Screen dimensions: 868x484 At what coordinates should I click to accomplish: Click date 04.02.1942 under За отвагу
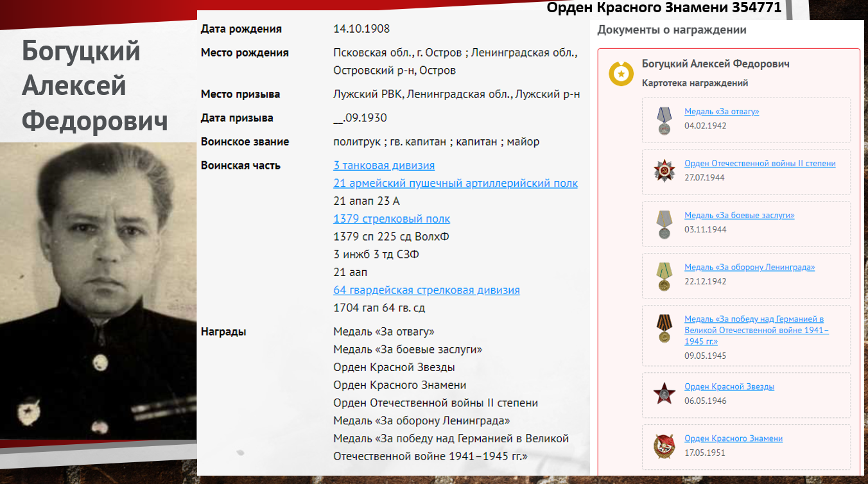[x=706, y=126]
